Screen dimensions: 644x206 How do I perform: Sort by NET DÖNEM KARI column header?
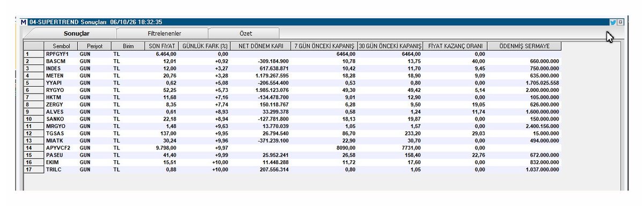(261, 46)
